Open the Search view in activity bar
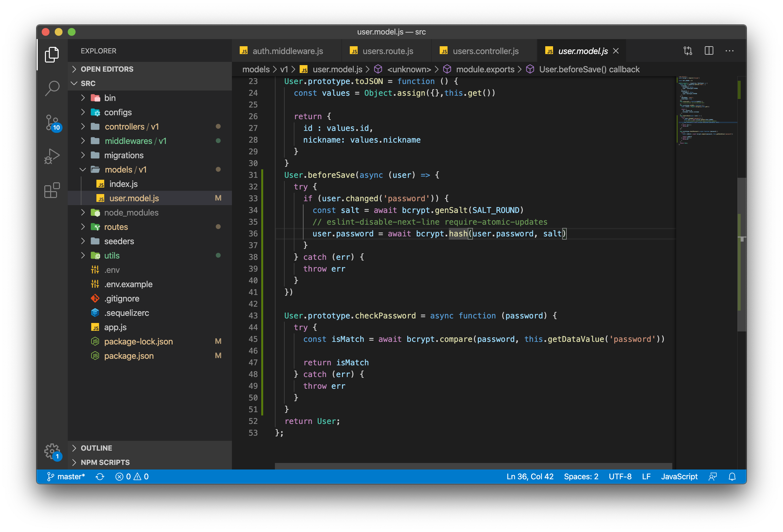The image size is (783, 532). pos(52,89)
